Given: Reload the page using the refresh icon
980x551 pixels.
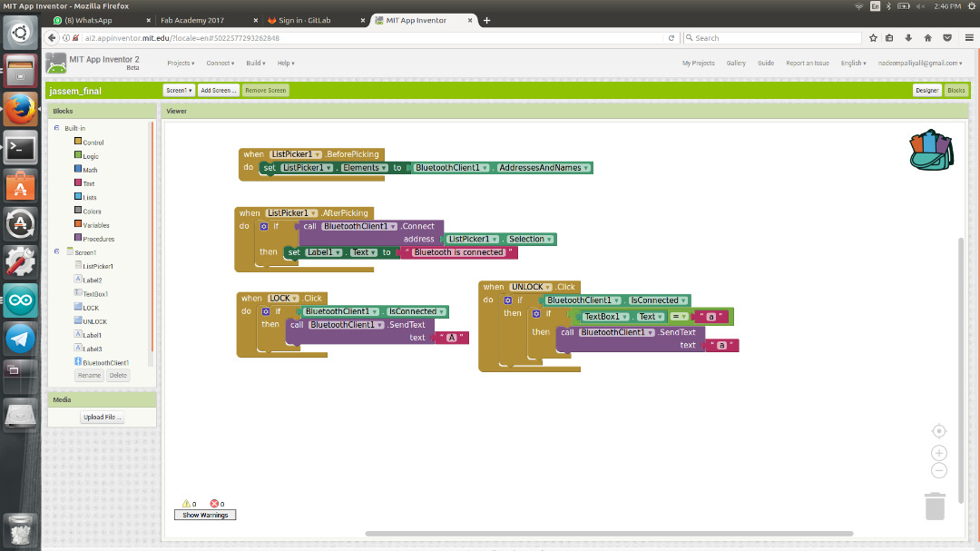Looking at the screenshot, I should coord(671,37).
